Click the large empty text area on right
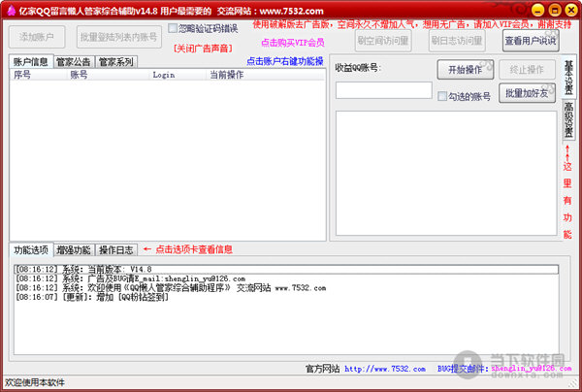This screenshot has width=582, height=392. coord(446,173)
